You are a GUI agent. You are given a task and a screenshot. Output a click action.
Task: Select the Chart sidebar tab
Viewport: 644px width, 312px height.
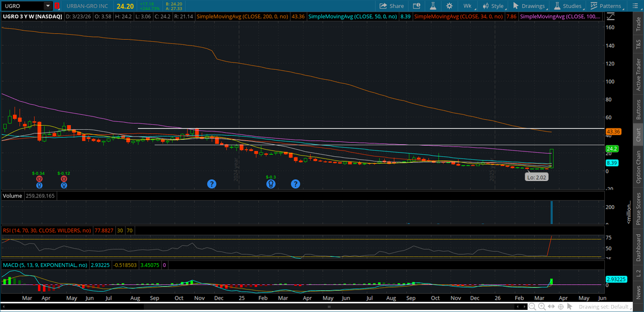(x=638, y=135)
